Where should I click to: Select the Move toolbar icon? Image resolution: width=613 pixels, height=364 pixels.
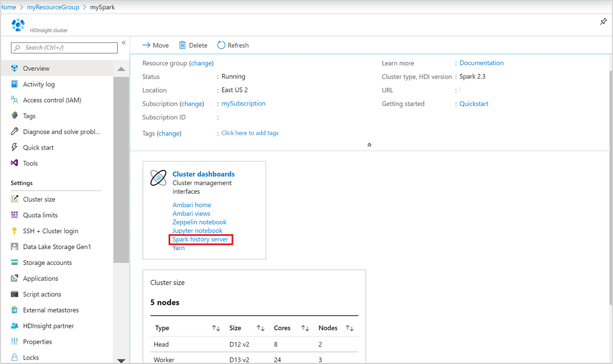pyautogui.click(x=155, y=45)
